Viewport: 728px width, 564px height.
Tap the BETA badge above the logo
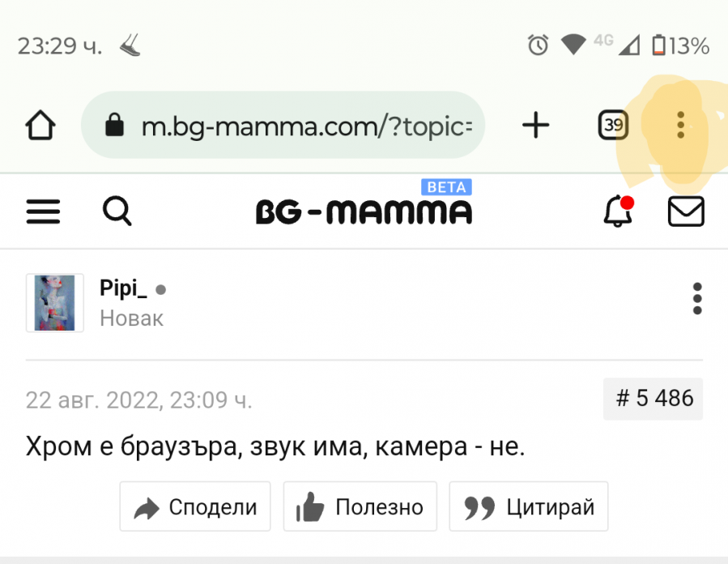tap(446, 187)
